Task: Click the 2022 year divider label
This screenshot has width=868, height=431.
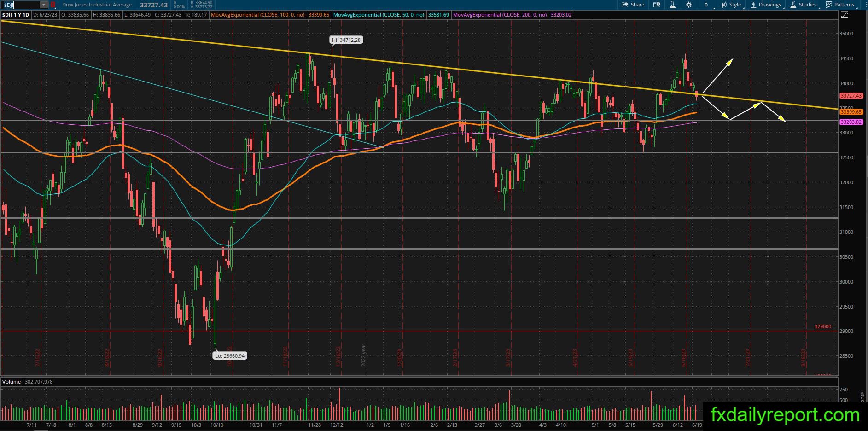Action: click(364, 355)
